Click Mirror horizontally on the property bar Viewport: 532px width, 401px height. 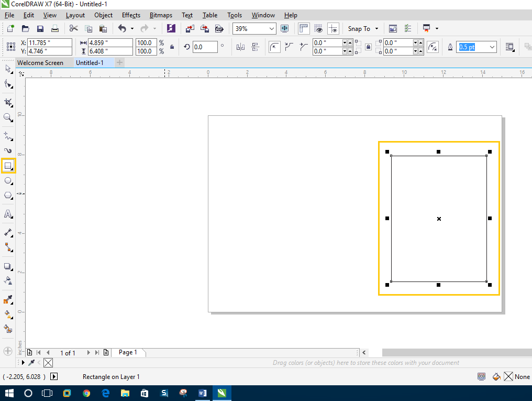pyautogui.click(x=240, y=47)
